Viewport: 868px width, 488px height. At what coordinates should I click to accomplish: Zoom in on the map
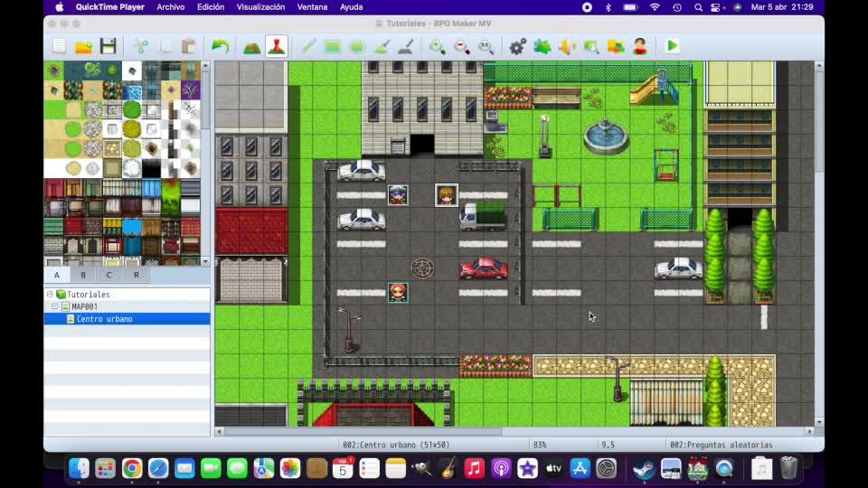[x=438, y=46]
